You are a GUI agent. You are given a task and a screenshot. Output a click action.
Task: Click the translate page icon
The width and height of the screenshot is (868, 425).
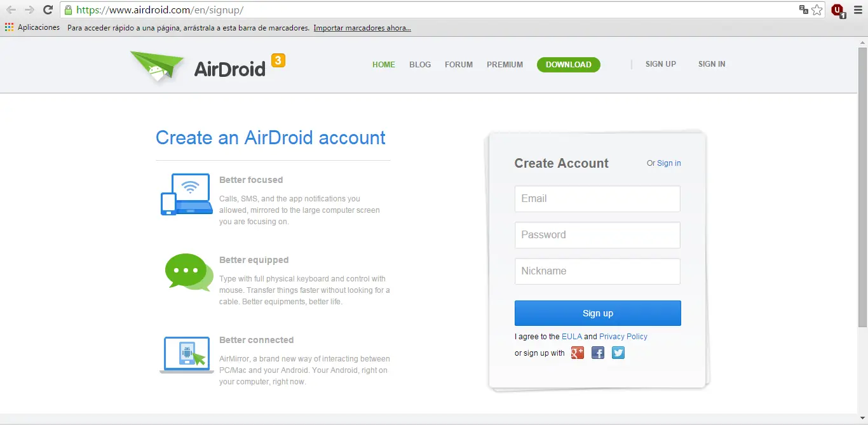[x=804, y=10]
